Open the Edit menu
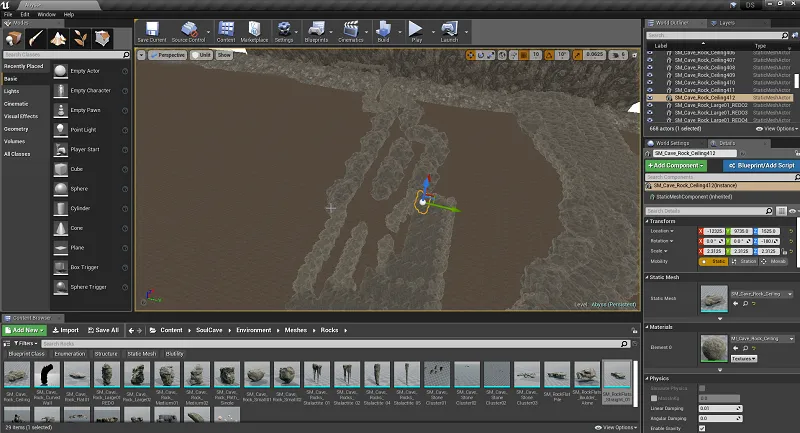This screenshot has width=800, height=433. (x=24, y=14)
